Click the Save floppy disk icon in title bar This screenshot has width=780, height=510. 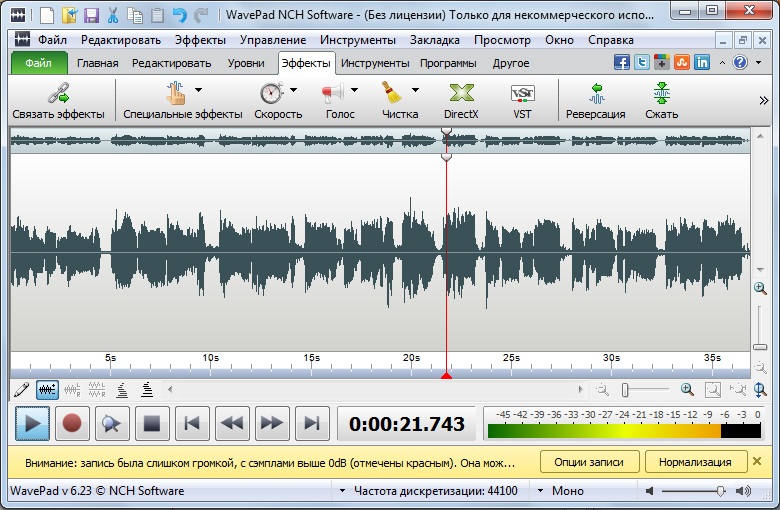tap(91, 15)
